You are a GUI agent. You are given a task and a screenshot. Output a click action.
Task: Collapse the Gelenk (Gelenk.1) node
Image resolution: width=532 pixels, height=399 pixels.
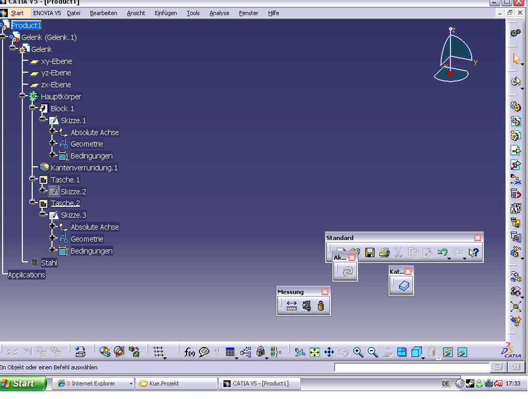(x=3, y=36)
